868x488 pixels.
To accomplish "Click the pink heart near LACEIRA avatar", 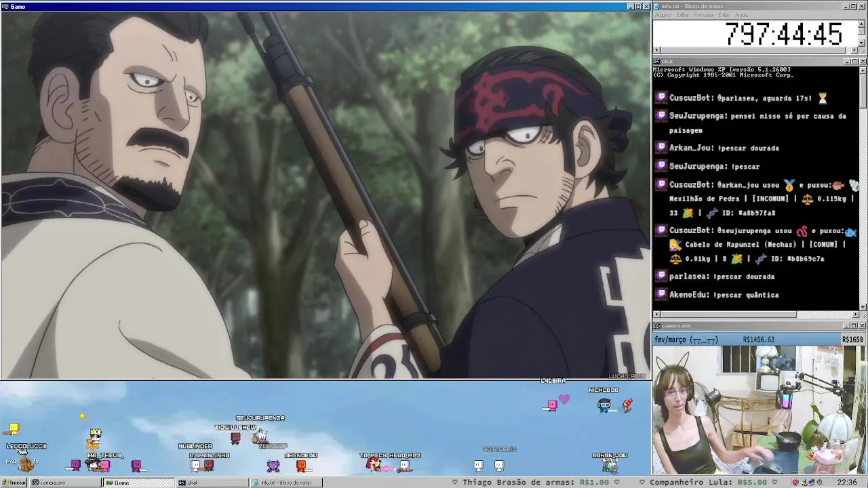I will click(564, 401).
